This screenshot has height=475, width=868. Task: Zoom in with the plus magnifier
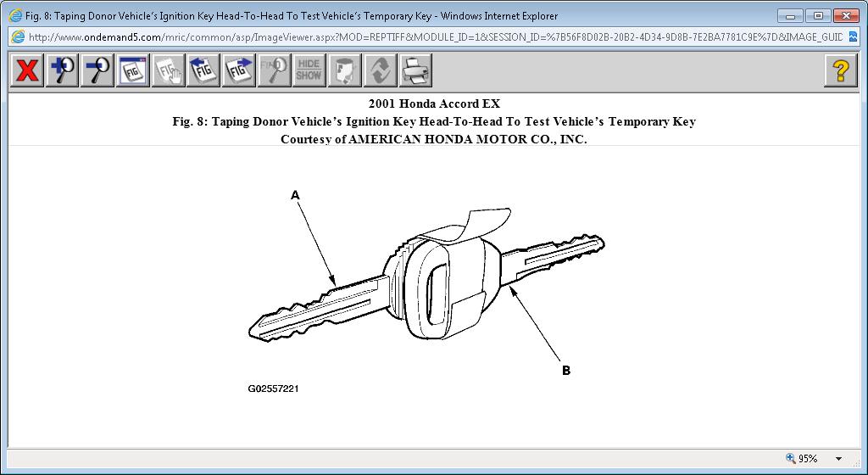pos(62,70)
